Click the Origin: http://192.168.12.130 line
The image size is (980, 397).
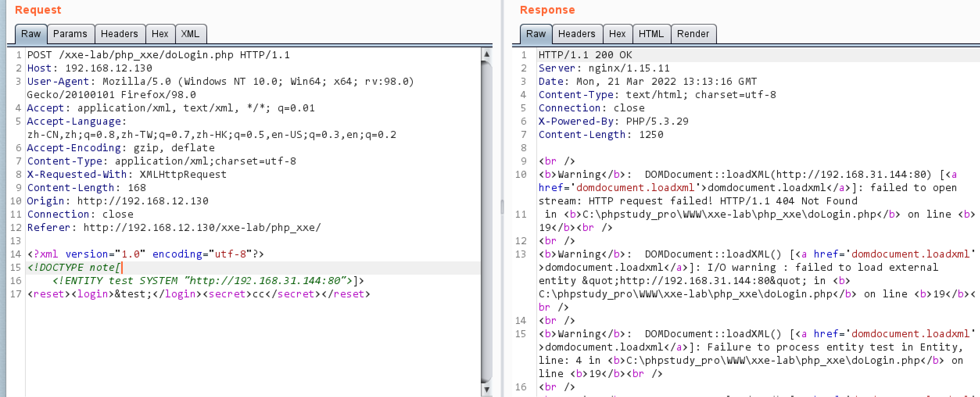[118, 201]
